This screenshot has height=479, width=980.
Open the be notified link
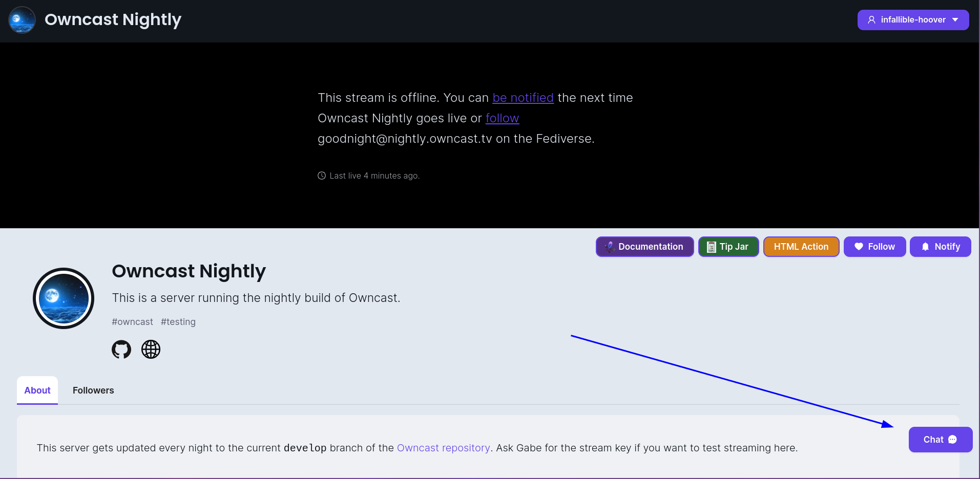[x=523, y=97]
